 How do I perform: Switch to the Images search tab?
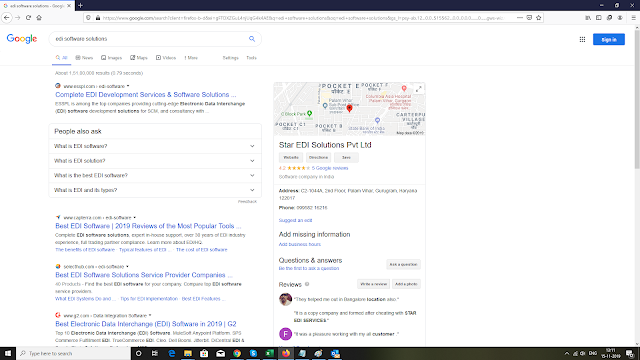click(x=111, y=58)
